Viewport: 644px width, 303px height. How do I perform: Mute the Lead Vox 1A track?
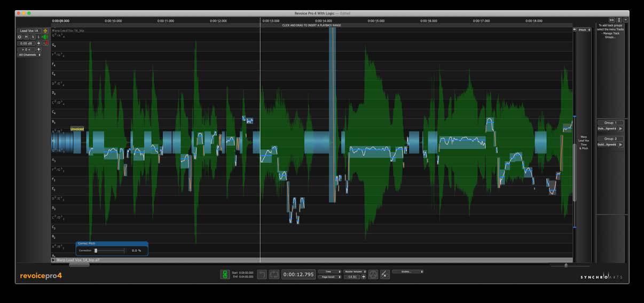tap(26, 37)
